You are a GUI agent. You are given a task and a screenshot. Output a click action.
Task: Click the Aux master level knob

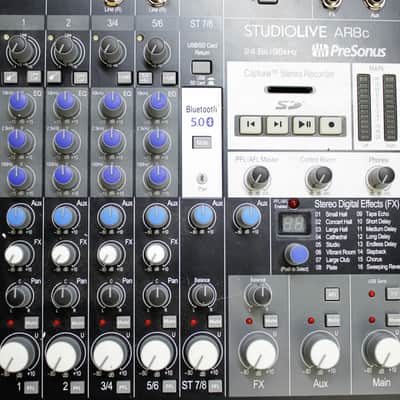322,352
